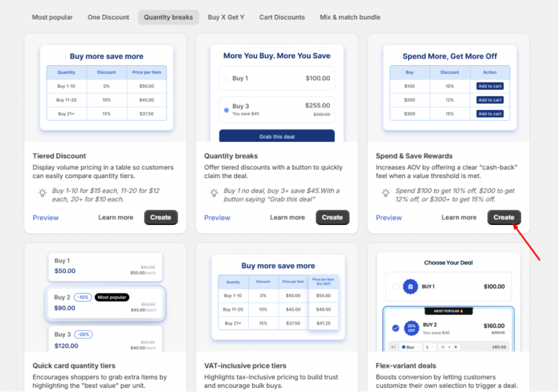Click the More You Buy. More You Save heading
558x392 pixels.
click(x=277, y=56)
